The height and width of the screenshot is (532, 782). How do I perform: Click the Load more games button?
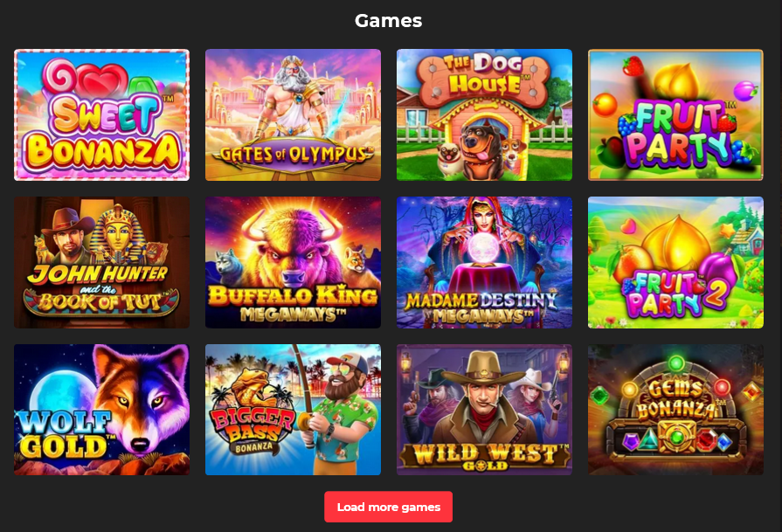[x=389, y=507]
